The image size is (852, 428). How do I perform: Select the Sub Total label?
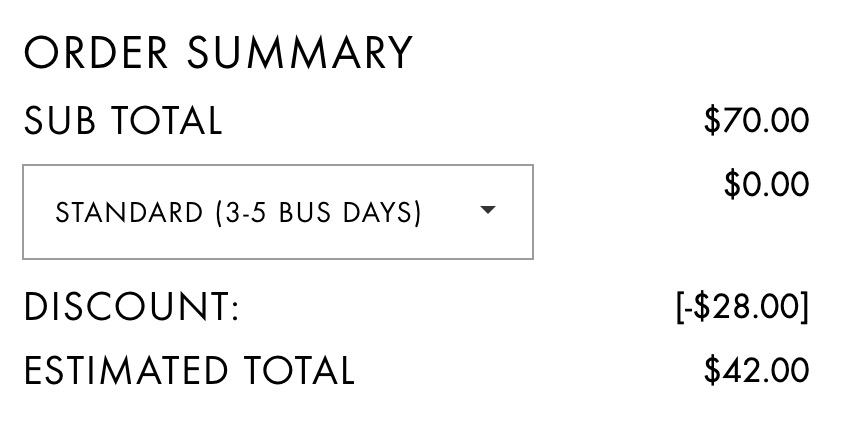(122, 121)
